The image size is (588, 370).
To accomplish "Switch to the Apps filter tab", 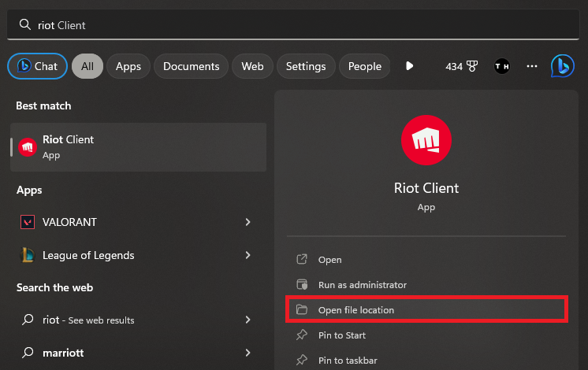I will coord(128,66).
